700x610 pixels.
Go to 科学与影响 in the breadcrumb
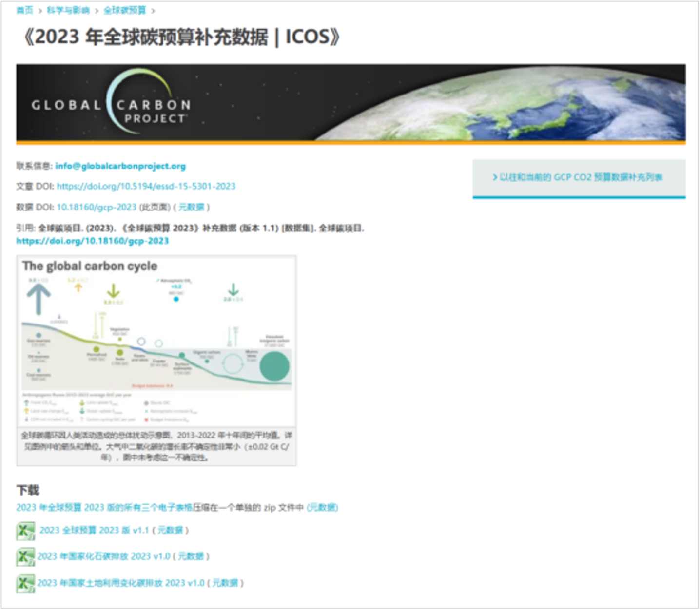tap(68, 10)
